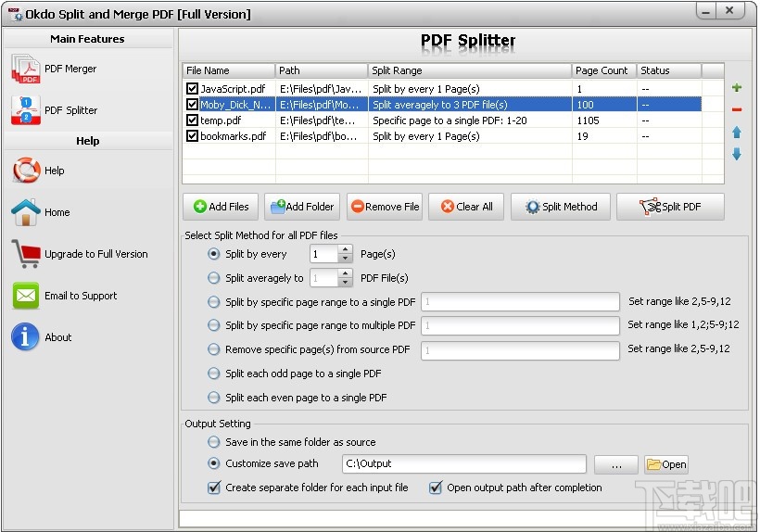Select Split by specific page range to single PDF
Viewport: 760px width, 532px height.
(x=213, y=302)
